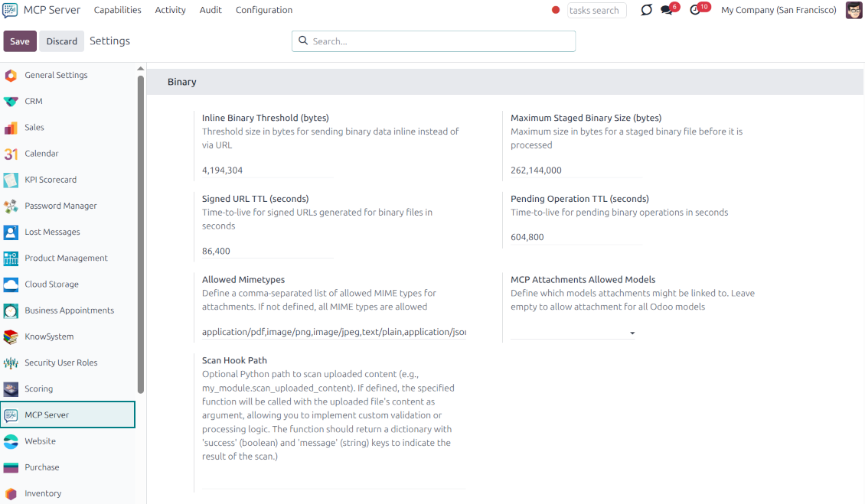Select the Cloud Storage icon
Viewport: 865px width, 504px height.
[x=11, y=284]
